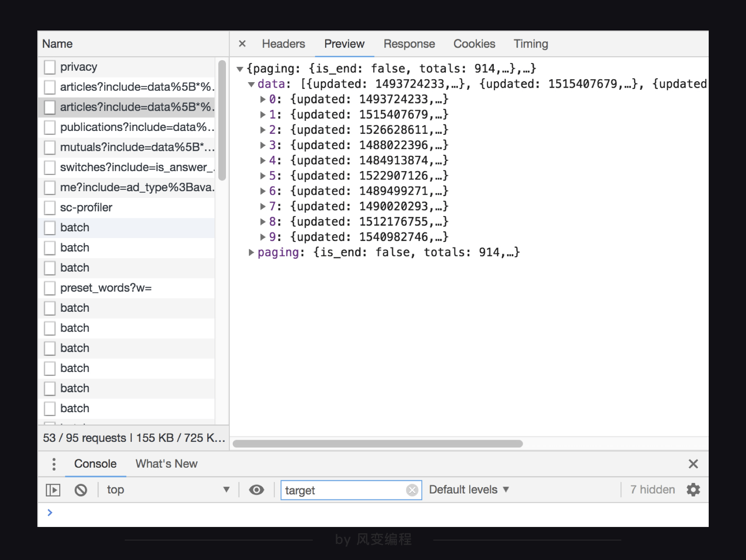Viewport: 746px width, 560px height.
Task: Click the 7 hidden messages label
Action: (x=652, y=490)
